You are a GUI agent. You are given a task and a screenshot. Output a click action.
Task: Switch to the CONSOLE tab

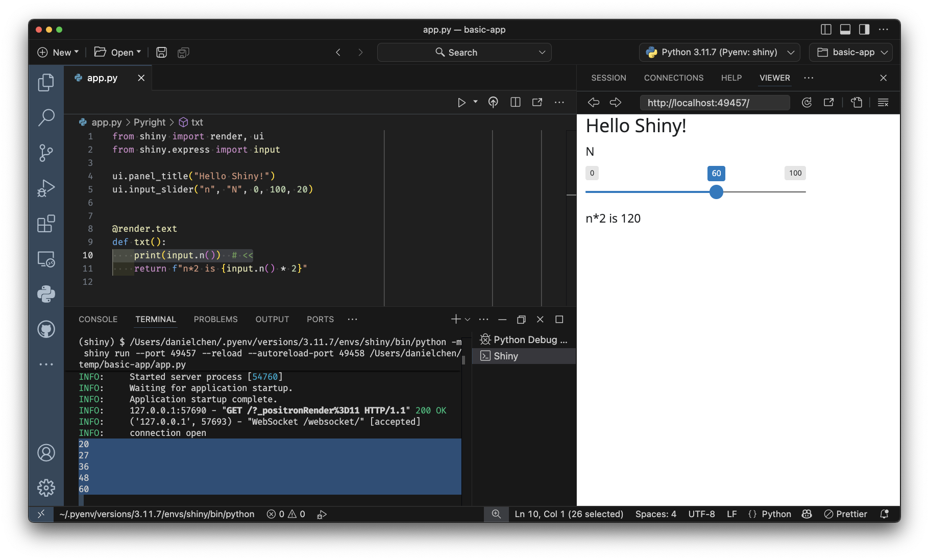98,319
